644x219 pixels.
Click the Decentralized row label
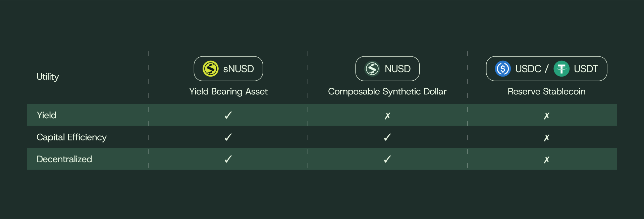pyautogui.click(x=64, y=159)
